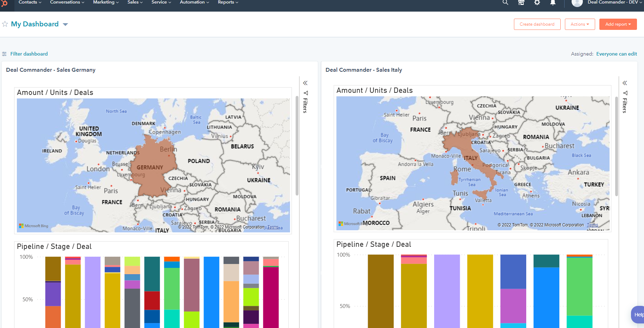644x328 pixels.
Task: Collapse Germany report filters pane chevrons
Action: 305,83
